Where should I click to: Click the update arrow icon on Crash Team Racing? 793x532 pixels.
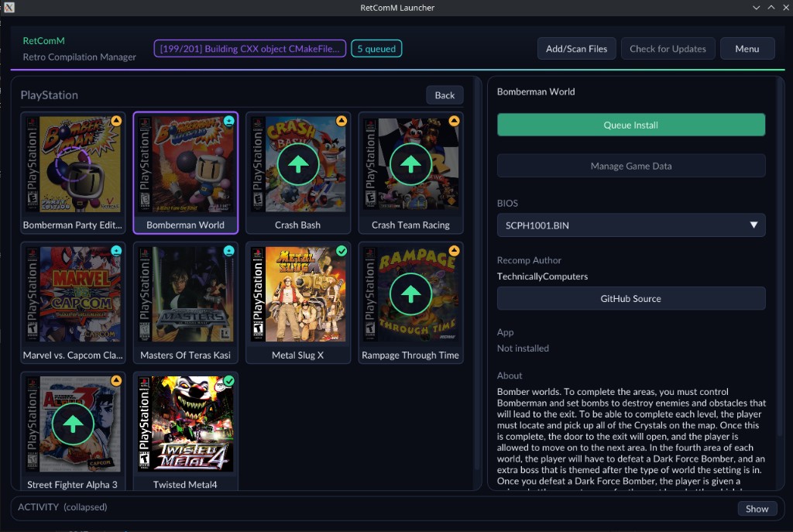[410, 164]
